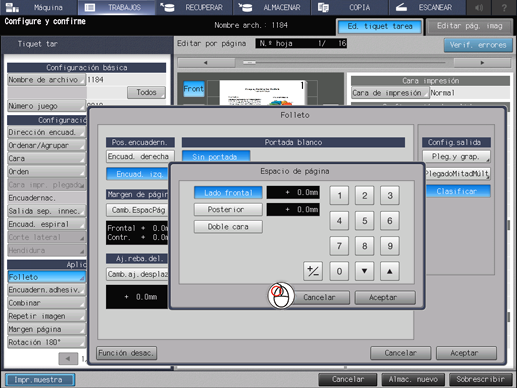Open the Máquina tab
The width and height of the screenshot is (517, 388).
click(38, 7)
